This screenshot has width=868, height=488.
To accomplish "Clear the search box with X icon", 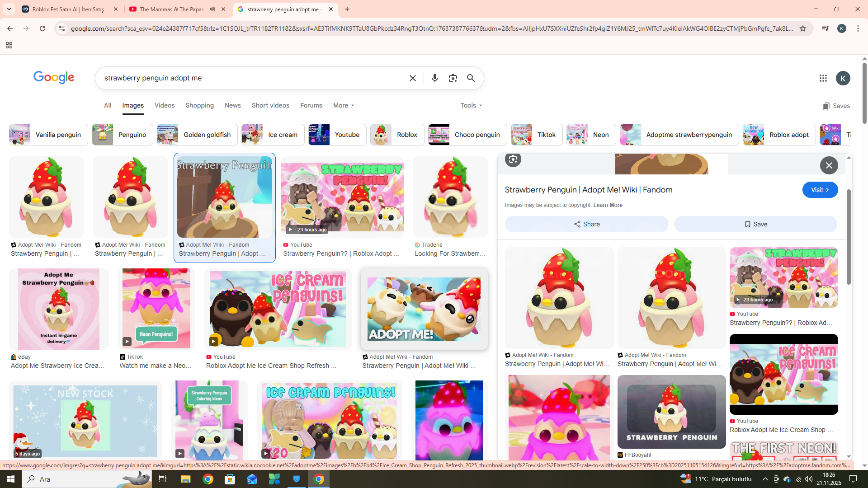I will (x=412, y=78).
